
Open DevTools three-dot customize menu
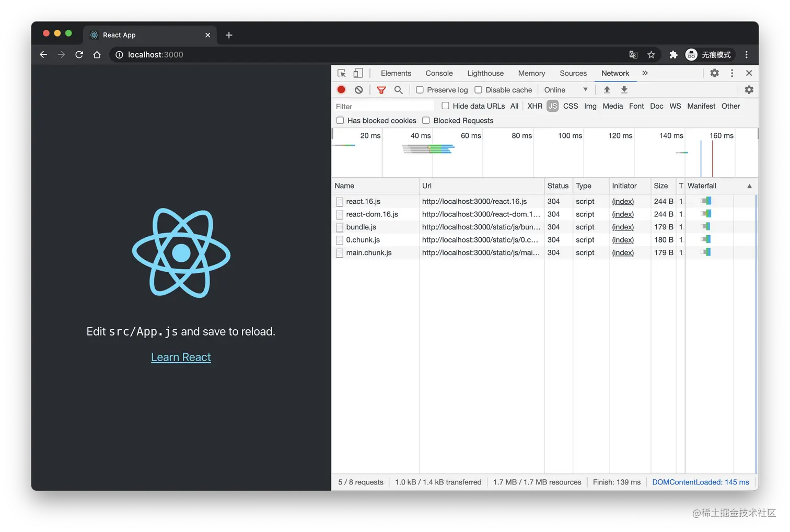tap(732, 73)
